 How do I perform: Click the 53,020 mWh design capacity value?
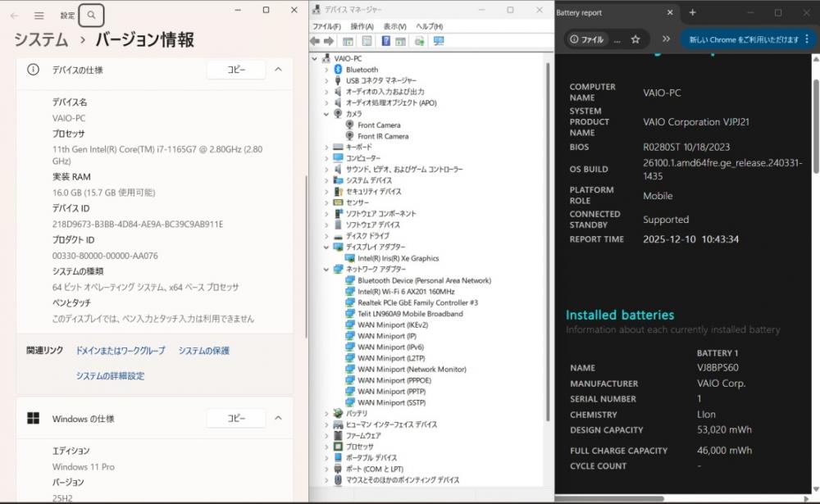tap(724, 429)
